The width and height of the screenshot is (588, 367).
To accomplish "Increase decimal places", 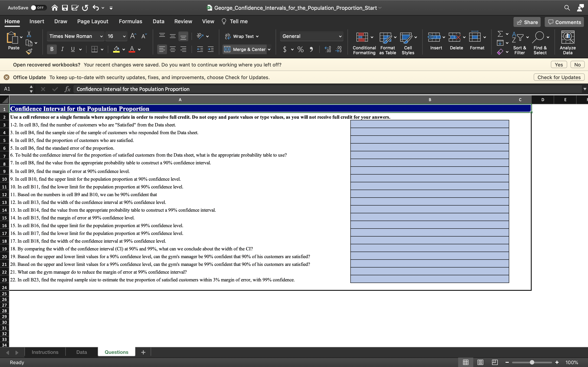I will tap(327, 49).
